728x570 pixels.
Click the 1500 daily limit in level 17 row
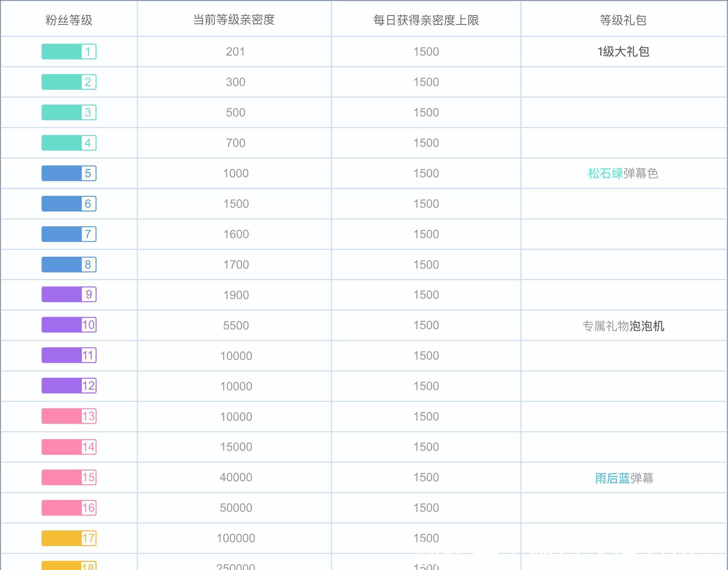[x=426, y=538]
